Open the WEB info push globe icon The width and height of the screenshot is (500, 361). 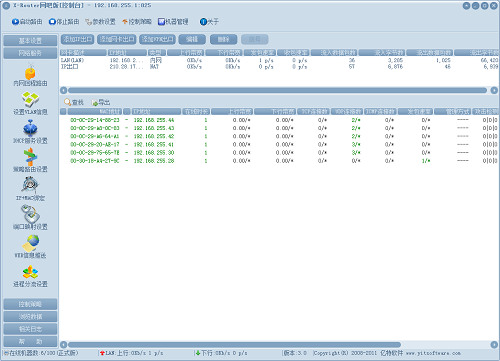tap(31, 243)
